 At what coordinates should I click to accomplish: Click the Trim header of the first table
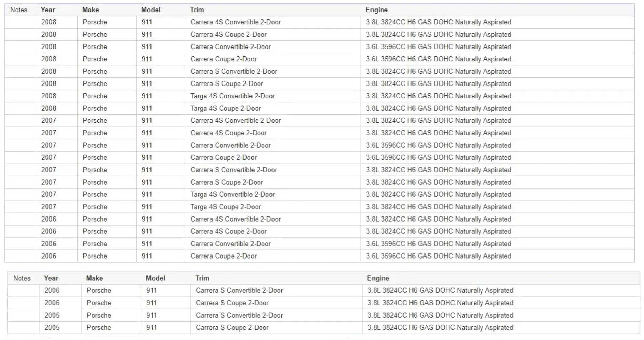click(197, 10)
